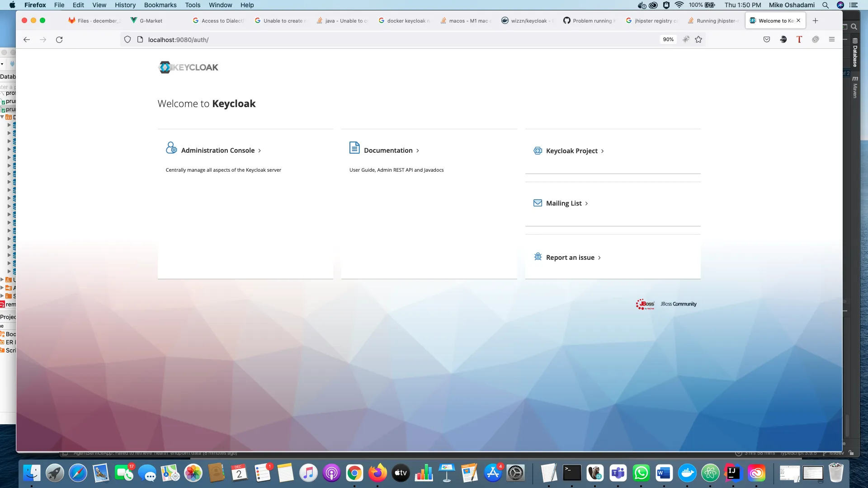This screenshot has height=488, width=868.
Task: Click the tracking protection shield icon
Action: click(127, 40)
